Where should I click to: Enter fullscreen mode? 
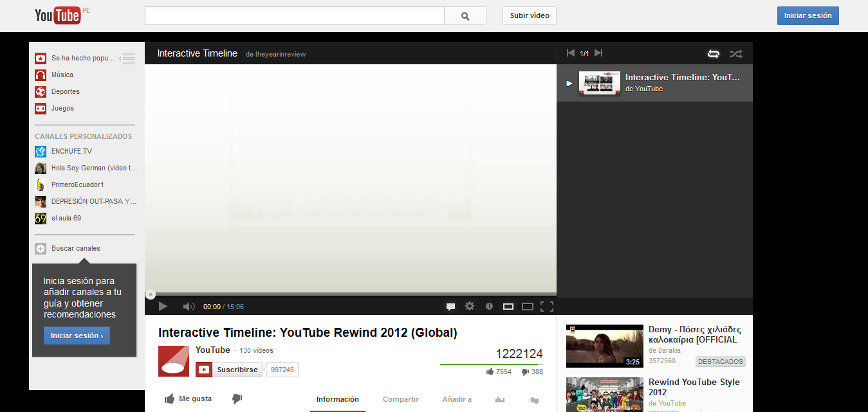(547, 307)
